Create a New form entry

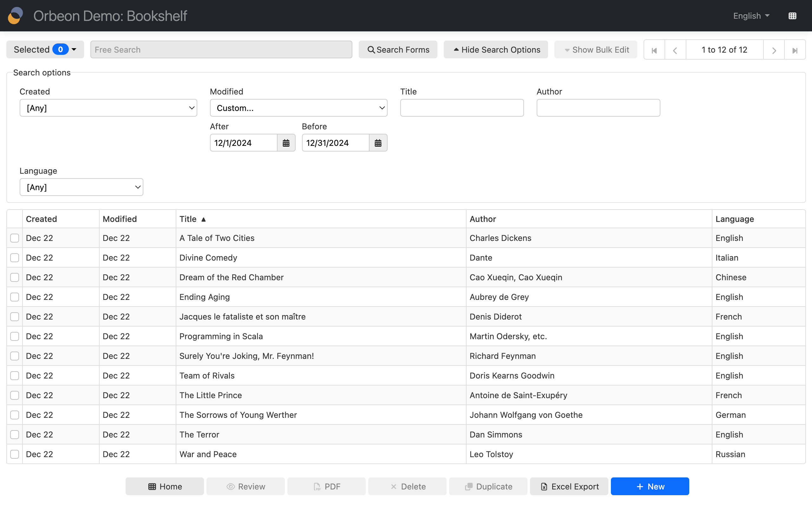650,487
